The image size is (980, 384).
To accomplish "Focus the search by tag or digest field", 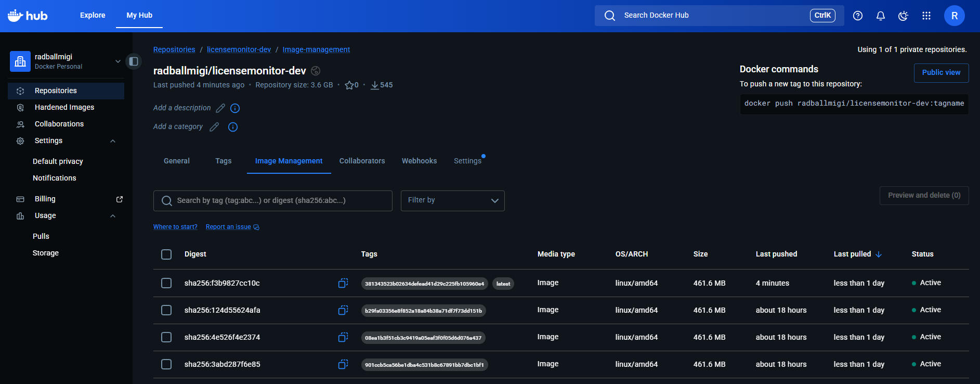I will [273, 201].
